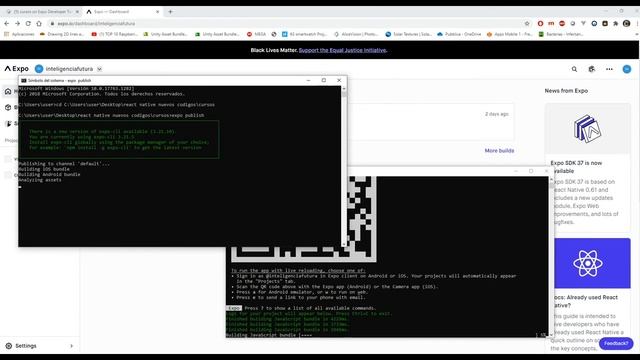Click the Feedback? button
Image resolution: width=640 pixels, height=360 pixels.
click(x=616, y=344)
